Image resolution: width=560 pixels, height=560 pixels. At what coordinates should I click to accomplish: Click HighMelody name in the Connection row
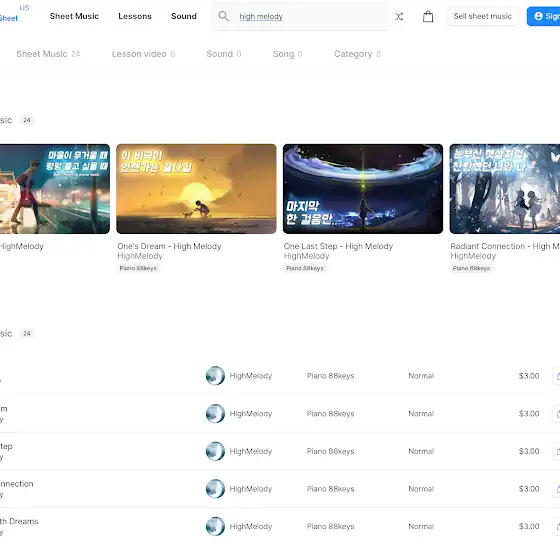(251, 489)
